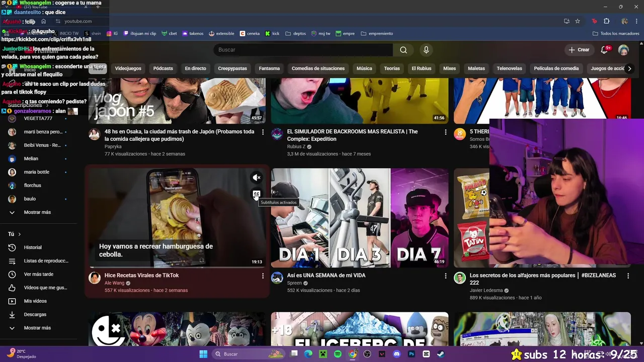644x362 pixels.
Task: Select the Mixes chip
Action: click(449, 68)
